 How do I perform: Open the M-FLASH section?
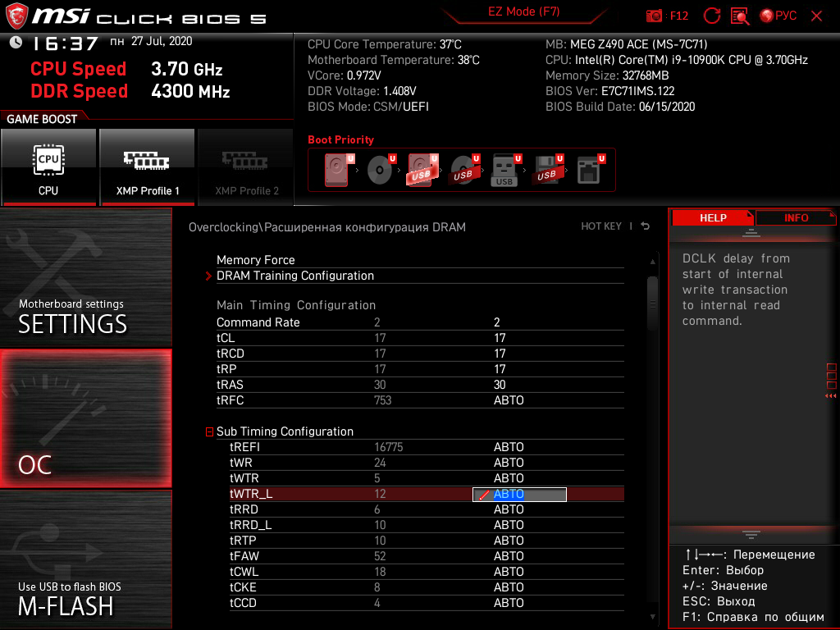[x=85, y=559]
